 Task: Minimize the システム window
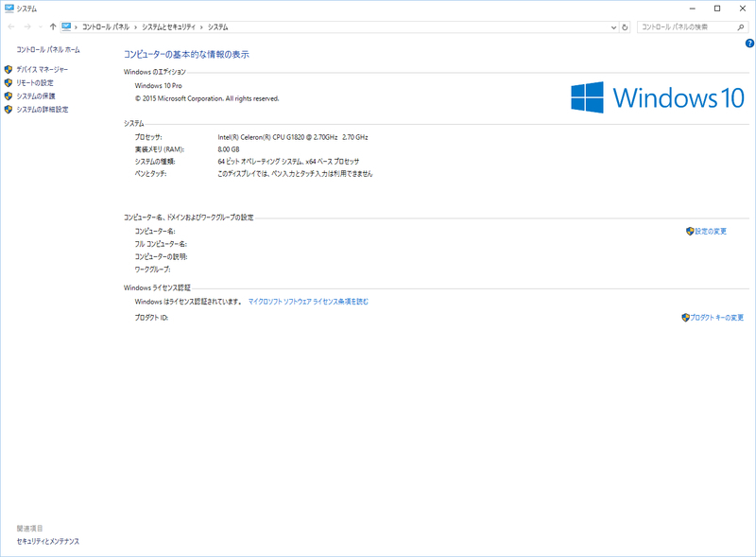click(x=693, y=9)
